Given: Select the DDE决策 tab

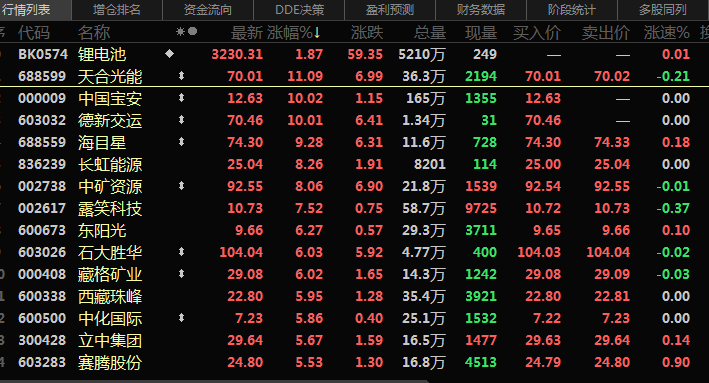Looking at the screenshot, I should (299, 9).
